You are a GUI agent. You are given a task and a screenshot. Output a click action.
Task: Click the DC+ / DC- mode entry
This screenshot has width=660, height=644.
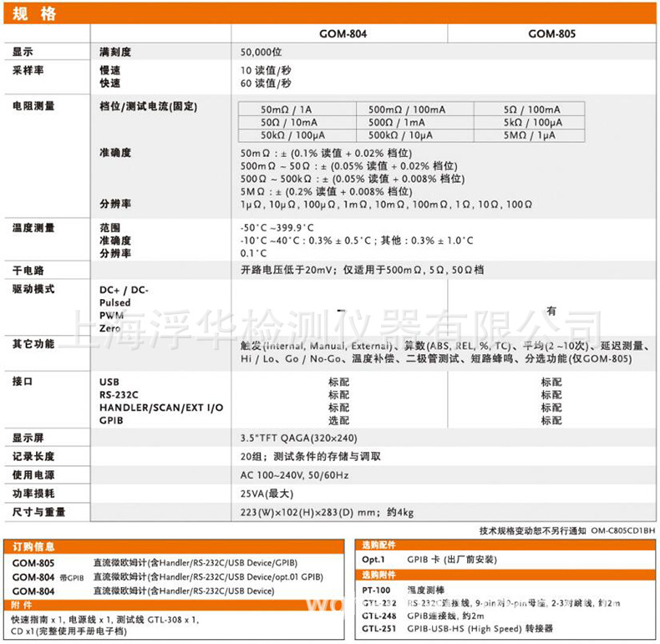[124, 290]
